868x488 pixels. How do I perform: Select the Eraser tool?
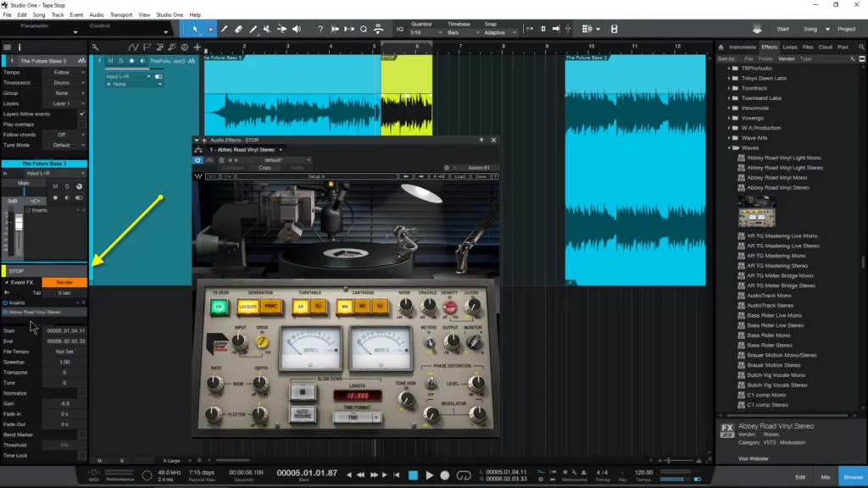pos(238,29)
